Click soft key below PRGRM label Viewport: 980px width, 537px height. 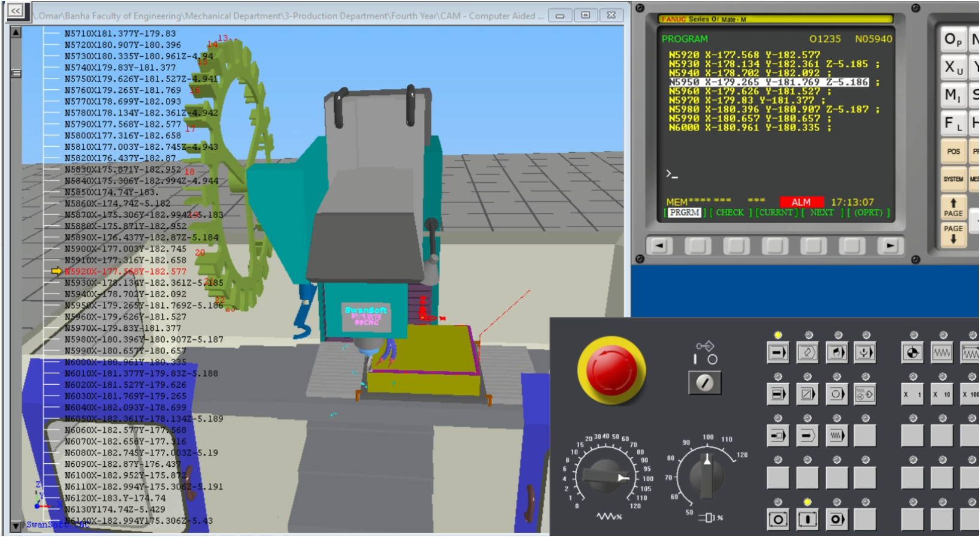coord(698,245)
